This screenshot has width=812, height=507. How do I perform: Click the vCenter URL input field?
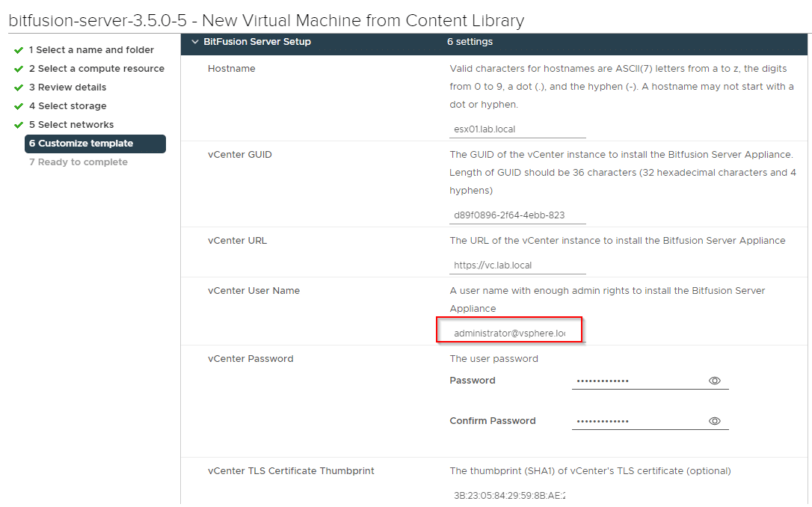pos(517,265)
